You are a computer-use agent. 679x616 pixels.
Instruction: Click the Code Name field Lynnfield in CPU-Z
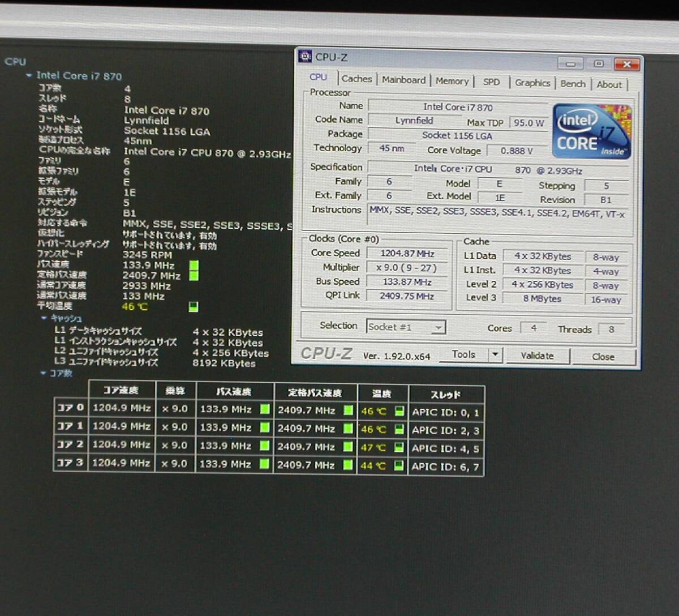(414, 120)
